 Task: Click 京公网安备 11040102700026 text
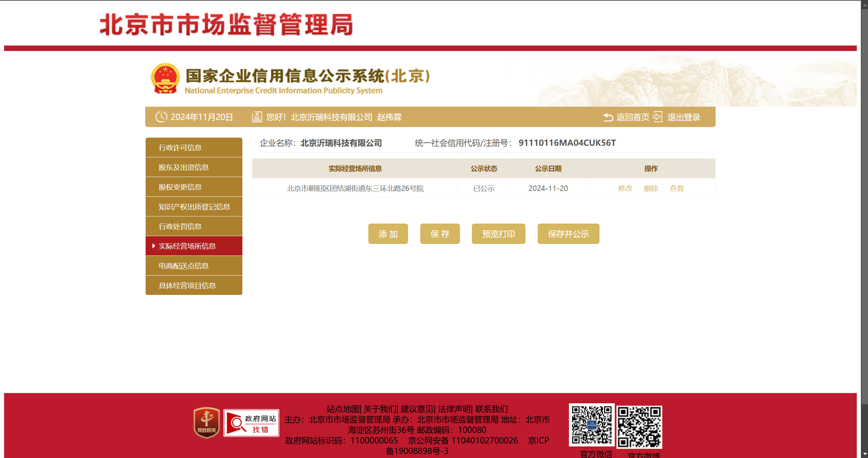pos(463,441)
